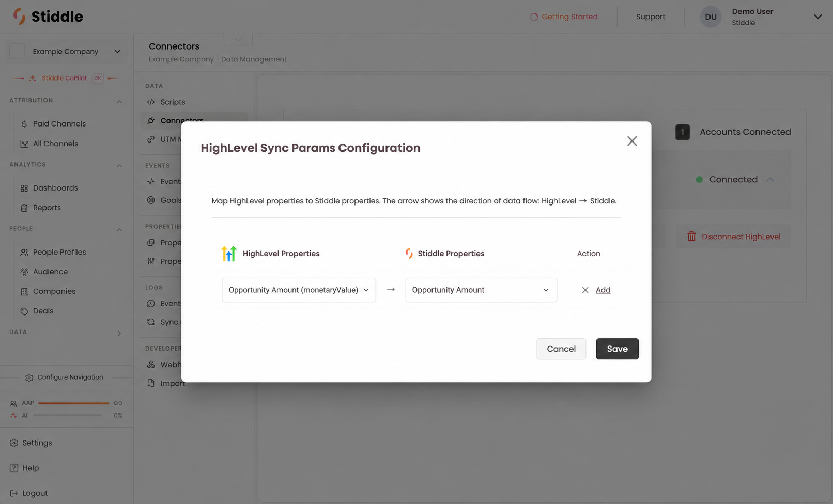833x504 pixels.
Task: Click the Stiddle logo
Action: point(48,17)
